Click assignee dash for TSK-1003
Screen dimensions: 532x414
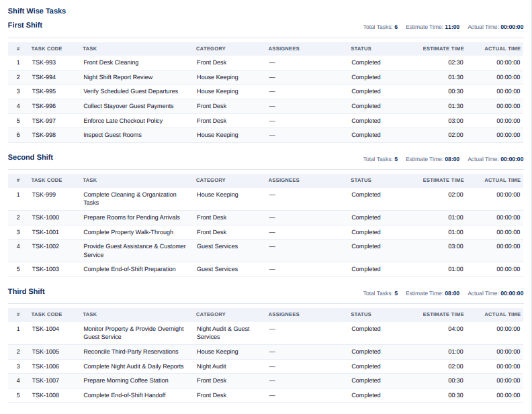[x=272, y=269]
